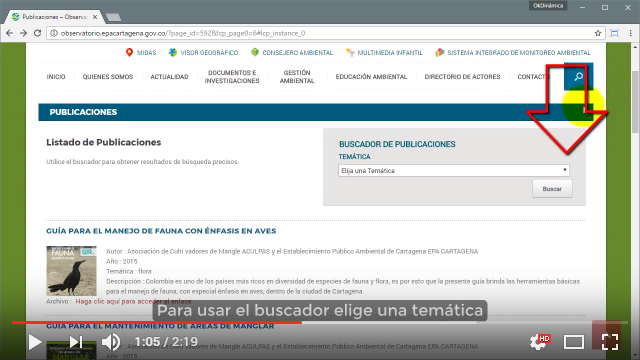This screenshot has height=360, width=640.
Task: Open video settings gear with HD badge
Action: (x=539, y=341)
